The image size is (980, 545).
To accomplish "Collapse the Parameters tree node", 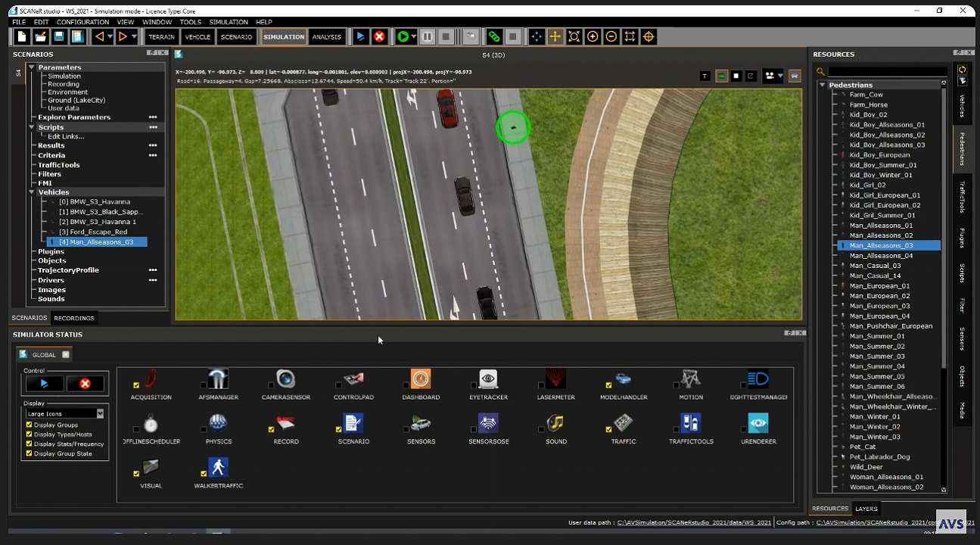I will point(32,67).
